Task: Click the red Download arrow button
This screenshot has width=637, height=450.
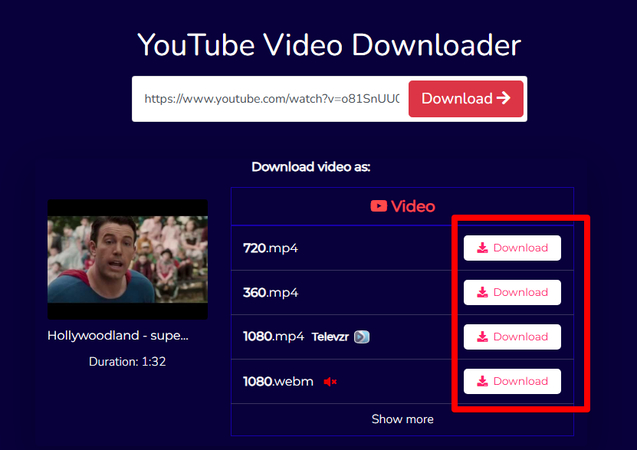Action: pos(466,99)
